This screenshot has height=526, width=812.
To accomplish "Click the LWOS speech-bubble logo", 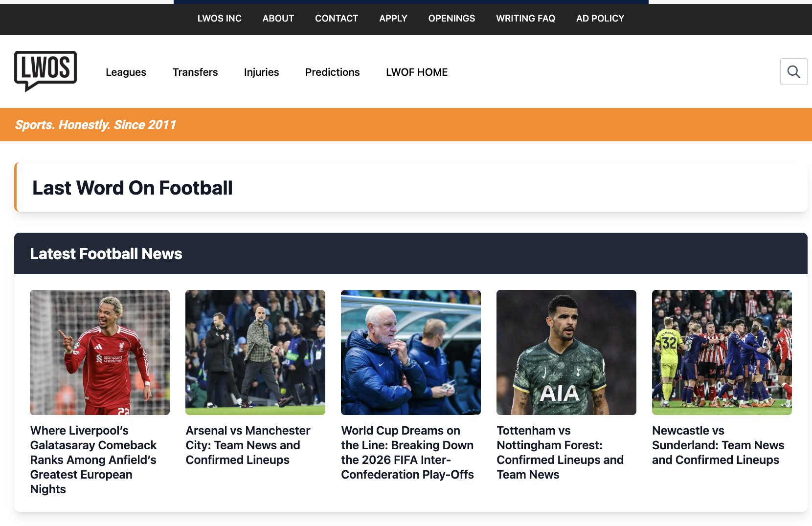I will coord(45,71).
